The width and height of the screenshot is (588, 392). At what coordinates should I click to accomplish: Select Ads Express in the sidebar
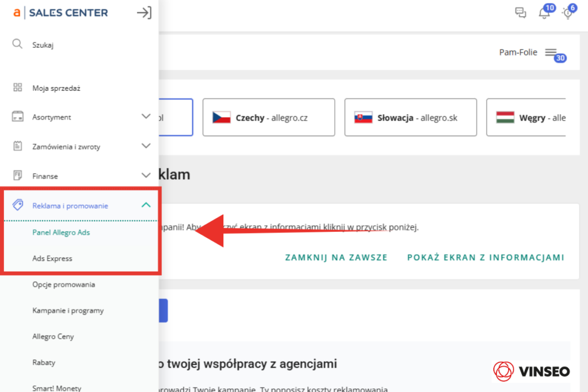(52, 258)
